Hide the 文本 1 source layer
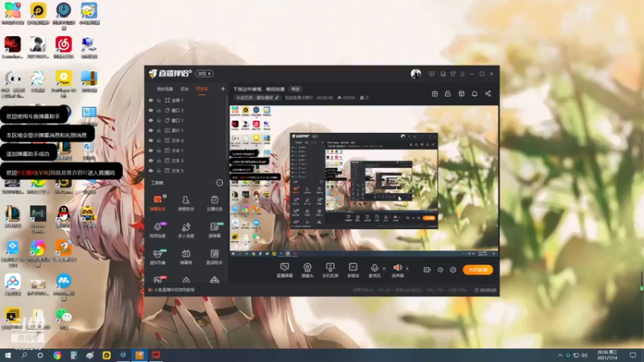Image resolution: width=644 pixels, height=362 pixels. pos(151,150)
